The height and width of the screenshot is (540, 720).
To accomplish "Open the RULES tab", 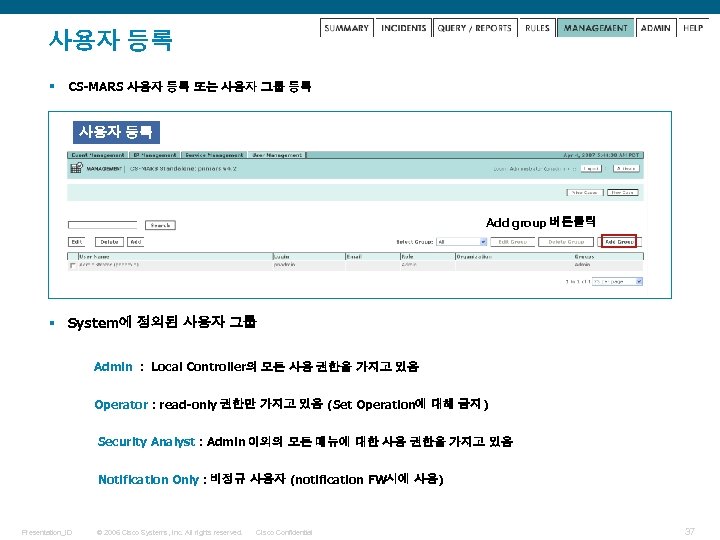I will [537, 28].
